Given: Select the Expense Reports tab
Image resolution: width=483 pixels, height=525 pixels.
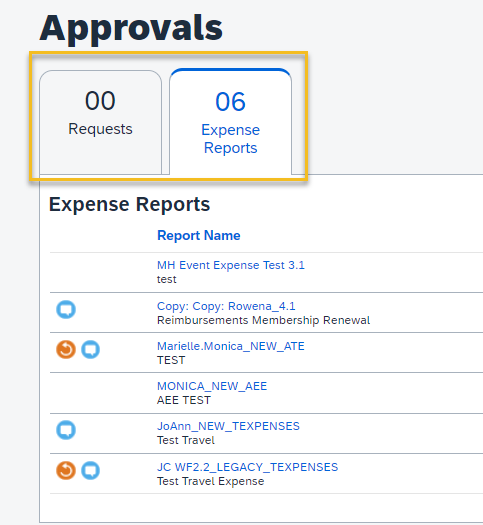Looking at the screenshot, I should click(231, 122).
